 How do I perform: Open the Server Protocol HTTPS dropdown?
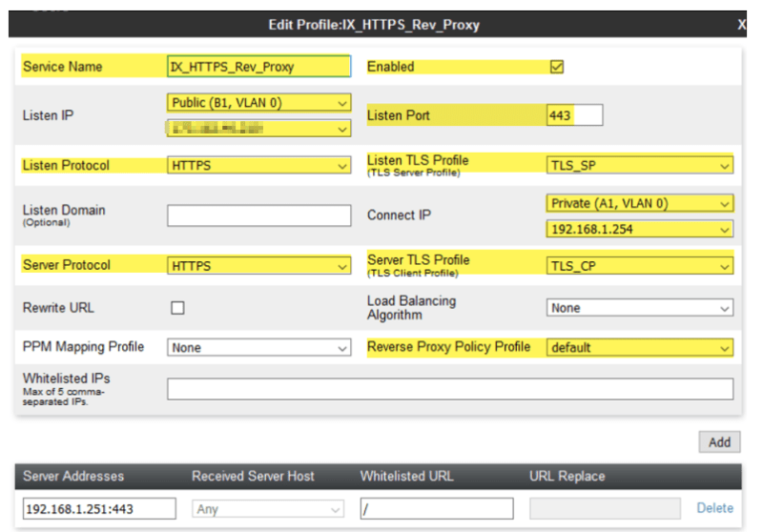(258, 266)
